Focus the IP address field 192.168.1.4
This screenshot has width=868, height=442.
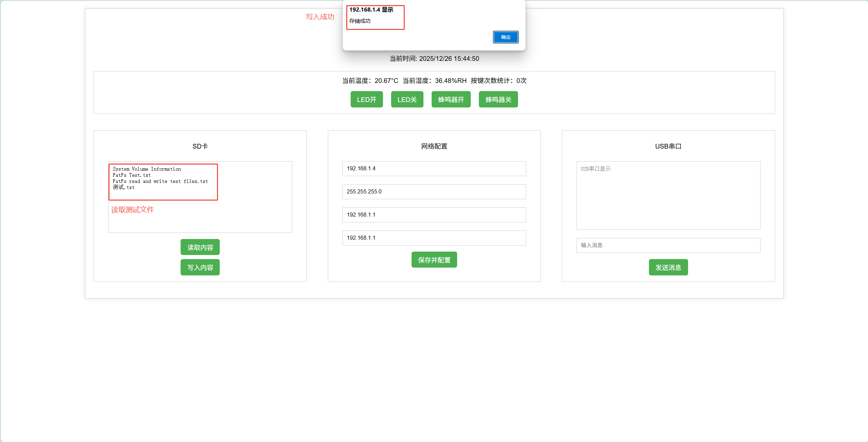point(434,169)
